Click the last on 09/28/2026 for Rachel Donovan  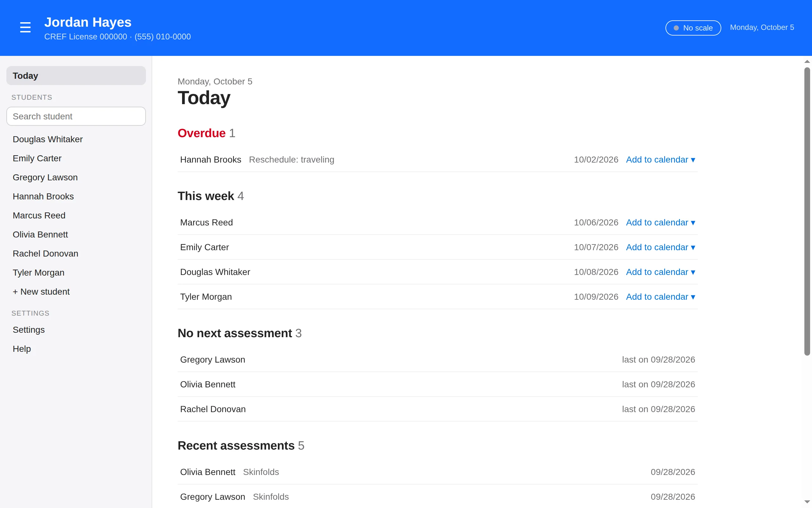click(658, 409)
